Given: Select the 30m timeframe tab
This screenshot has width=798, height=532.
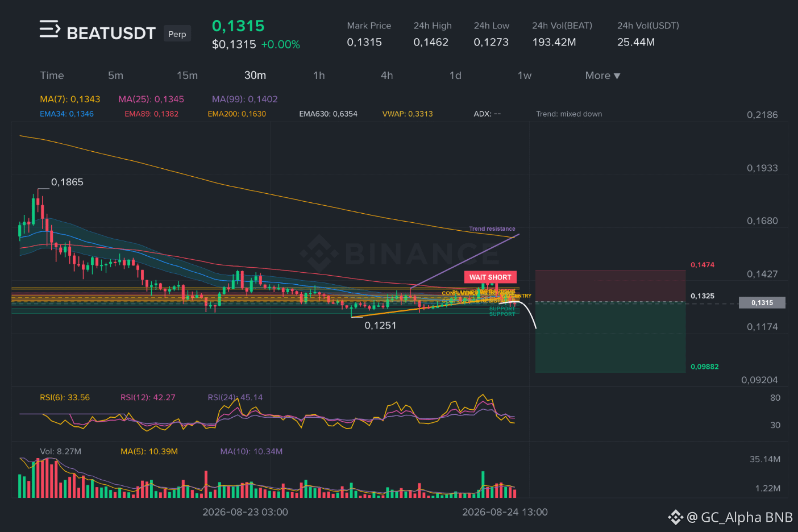Looking at the screenshot, I should tap(255, 76).
